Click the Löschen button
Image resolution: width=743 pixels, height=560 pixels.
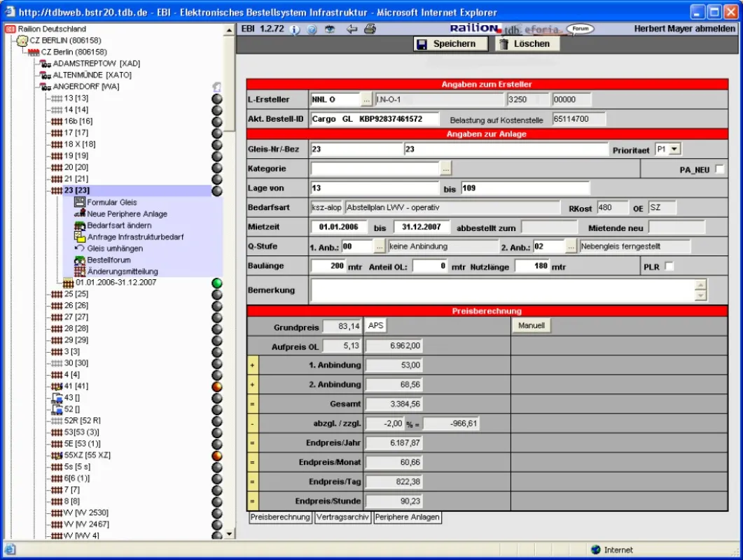pyautogui.click(x=527, y=44)
